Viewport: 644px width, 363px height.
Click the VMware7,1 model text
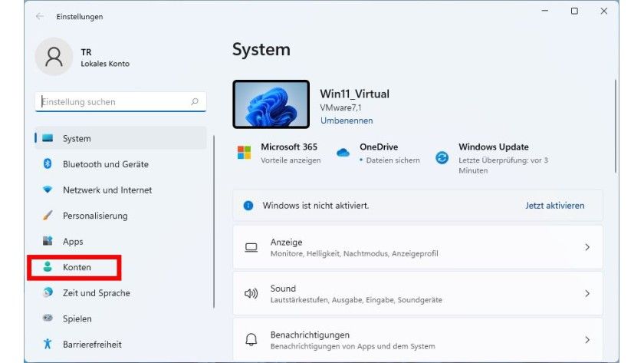(340, 107)
